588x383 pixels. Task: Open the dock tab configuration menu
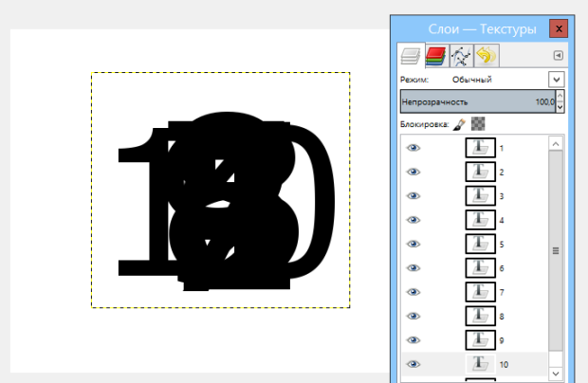pos(559,56)
